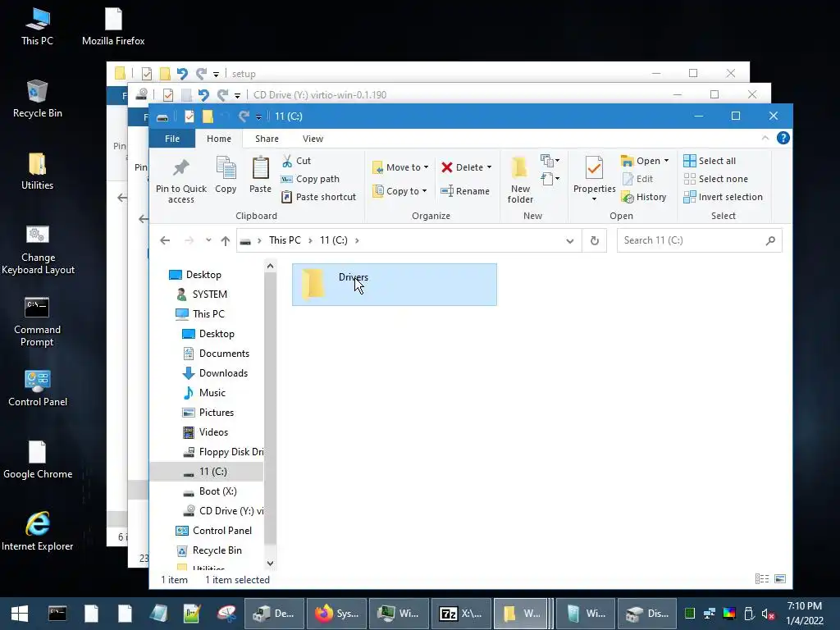Click the Copy ribbon icon

(226, 168)
